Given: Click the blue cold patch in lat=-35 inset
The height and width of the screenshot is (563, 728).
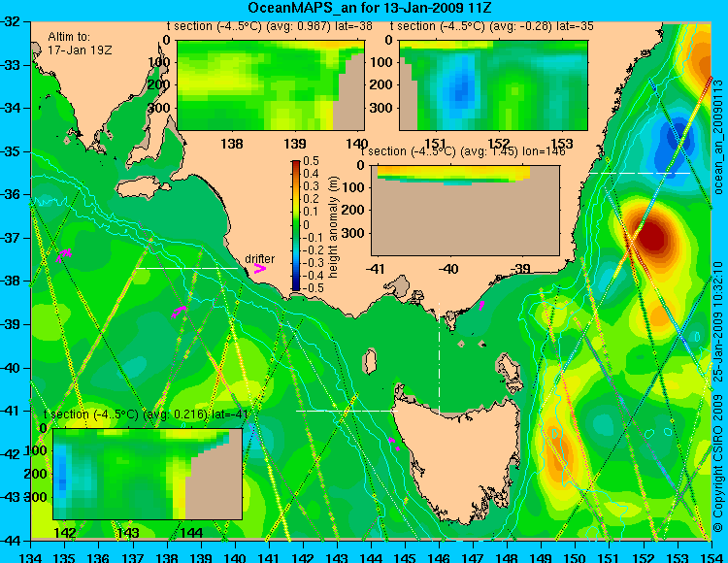Looking at the screenshot, I should click(459, 89).
